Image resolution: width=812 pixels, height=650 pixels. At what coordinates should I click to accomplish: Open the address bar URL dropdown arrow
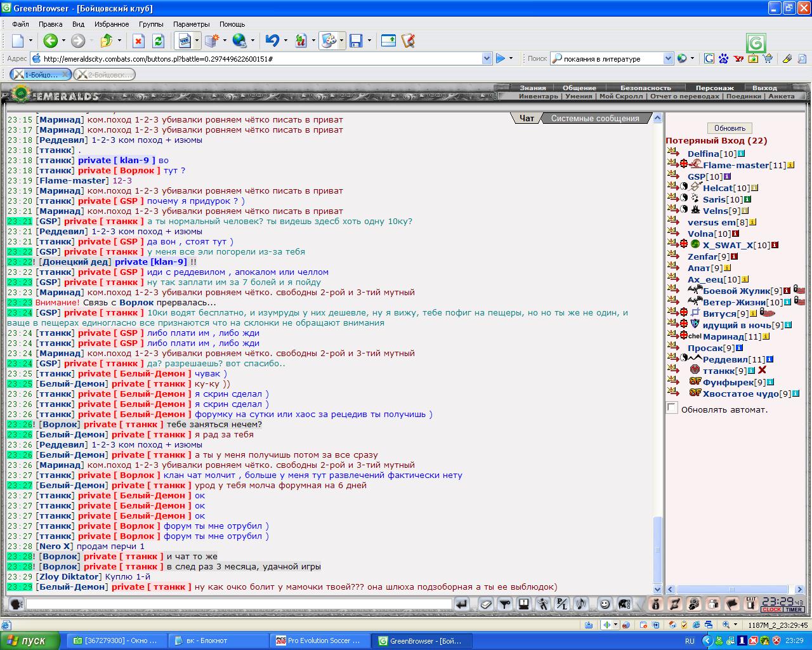(487, 58)
